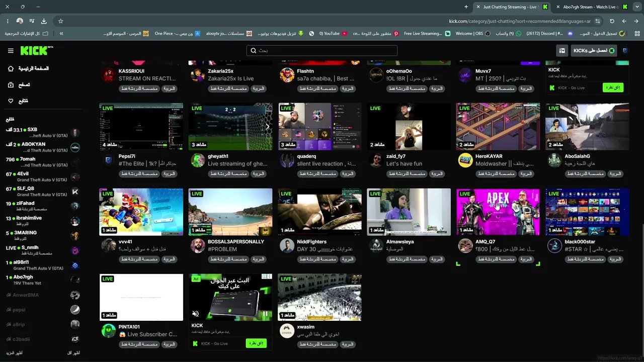Image resolution: width=644 pixels, height=362 pixels.
Task: Click show less in the sidebar
Action: coord(73,353)
